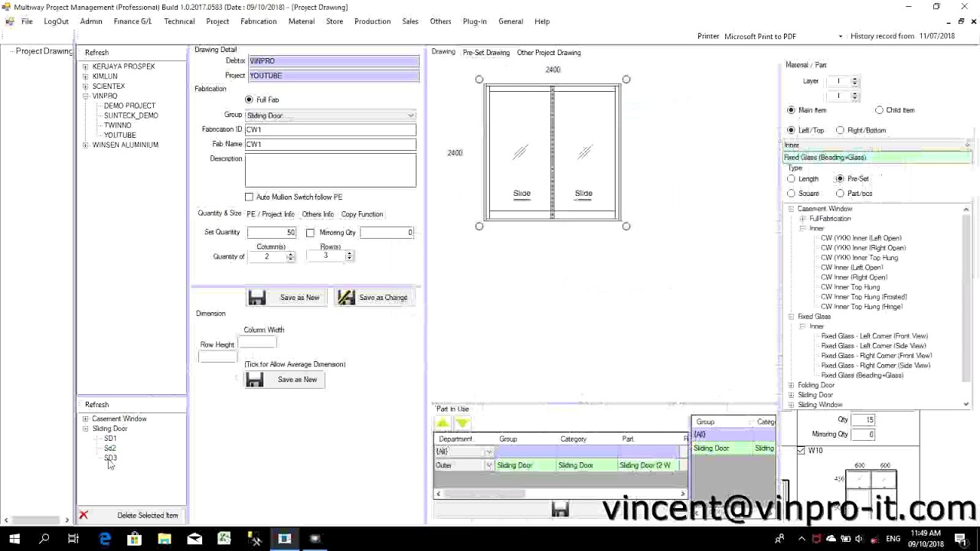Collapse Sliding Door in fabrication list
This screenshot has width=980, height=551.
[86, 429]
